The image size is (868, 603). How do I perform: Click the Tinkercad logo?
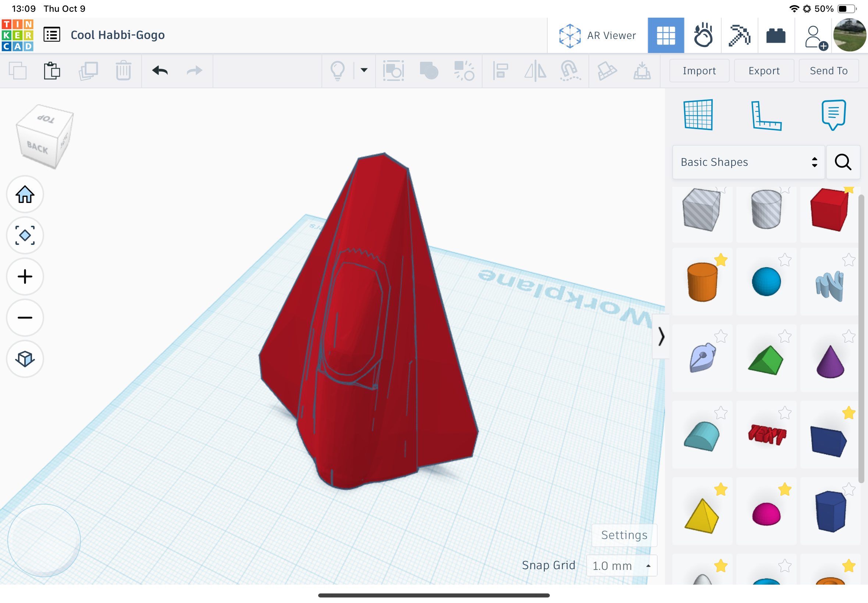click(x=17, y=35)
